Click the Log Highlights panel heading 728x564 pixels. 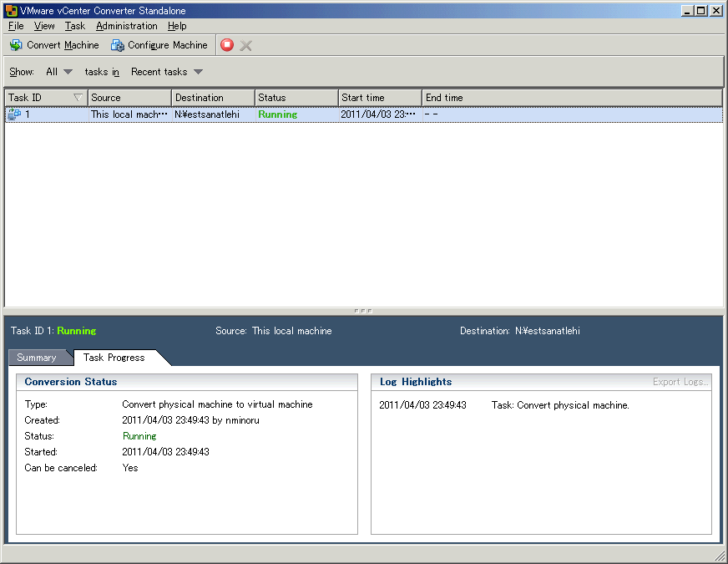point(416,381)
